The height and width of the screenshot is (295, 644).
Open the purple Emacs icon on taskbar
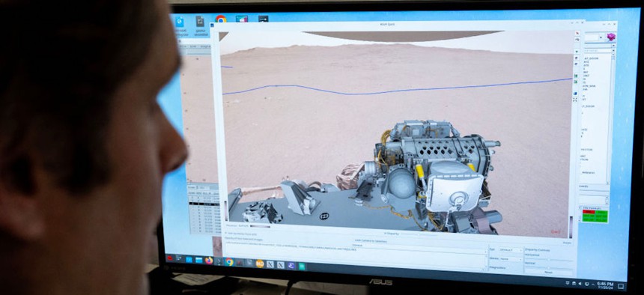click(x=291, y=265)
